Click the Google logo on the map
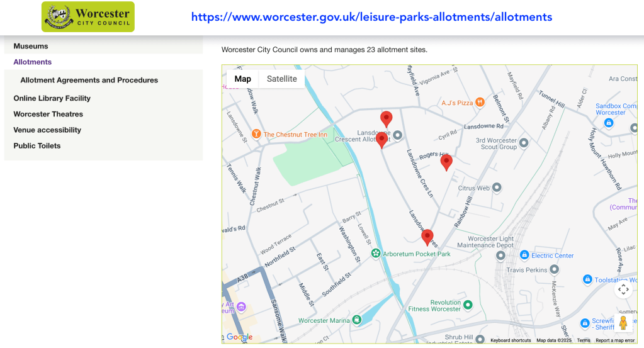This screenshot has width=644, height=348. [x=239, y=337]
